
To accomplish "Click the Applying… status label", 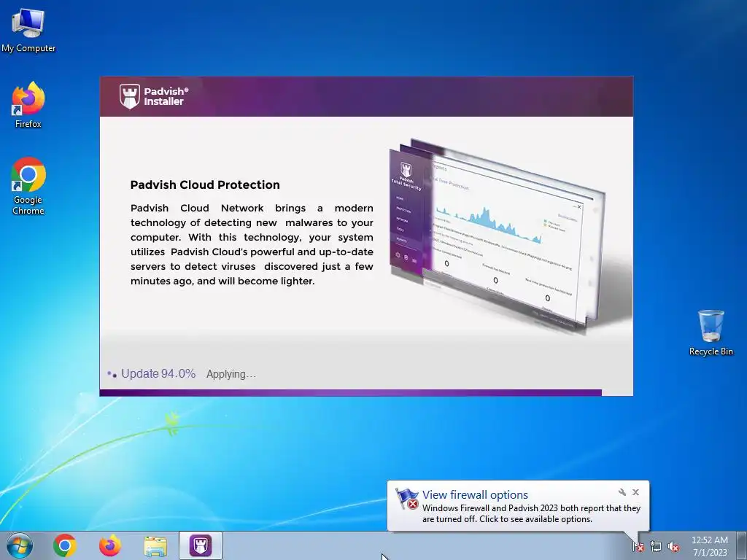I will (231, 374).
